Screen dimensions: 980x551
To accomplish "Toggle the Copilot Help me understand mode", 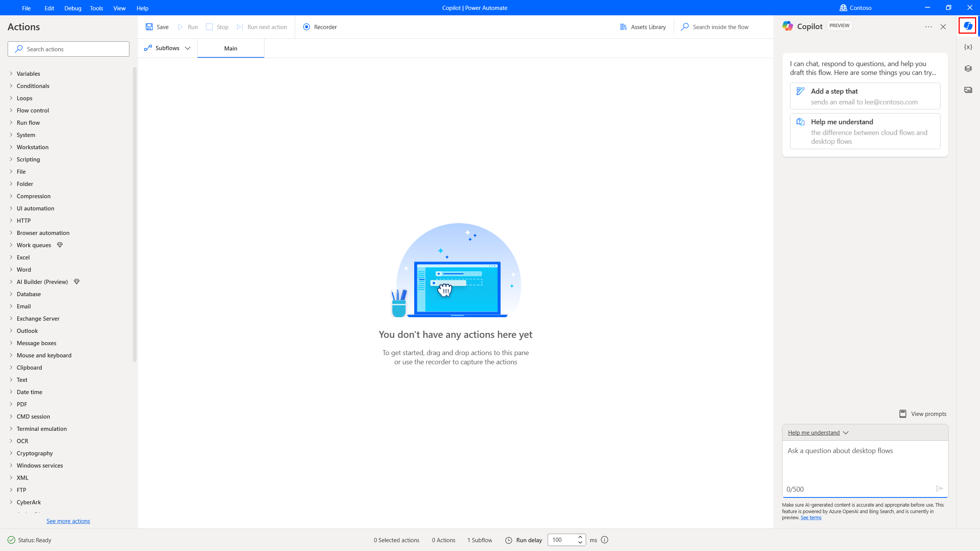I will pos(818,432).
